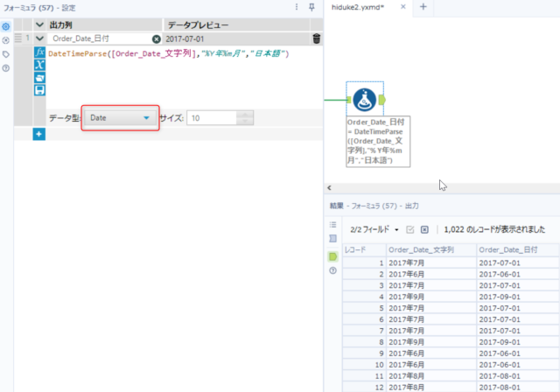
Task: Pin the configuration panel
Action: [x=311, y=7]
